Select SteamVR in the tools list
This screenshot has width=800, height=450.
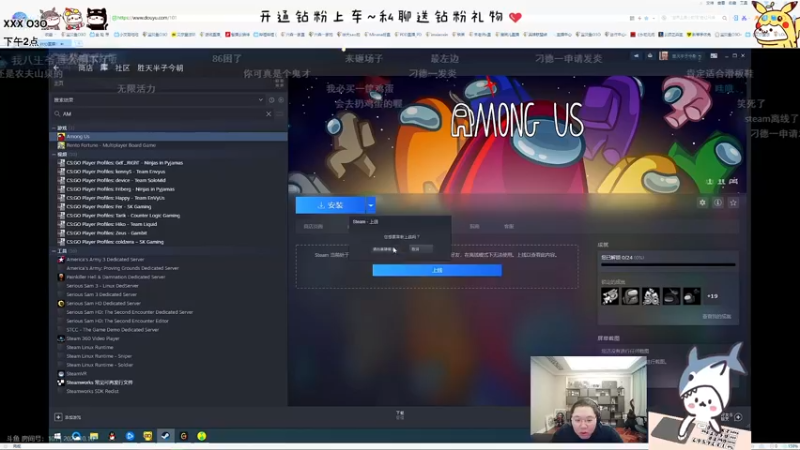point(168,373)
